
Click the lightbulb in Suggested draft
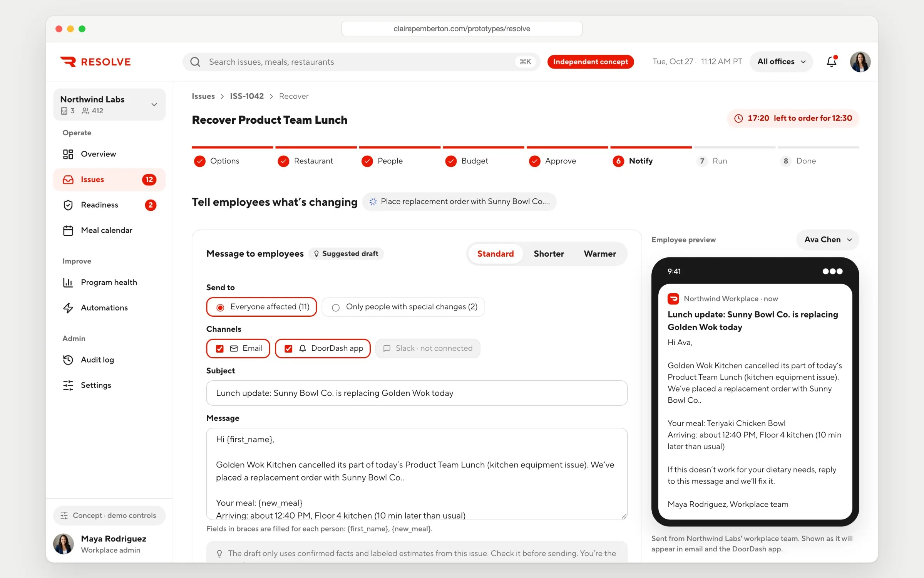click(x=316, y=254)
